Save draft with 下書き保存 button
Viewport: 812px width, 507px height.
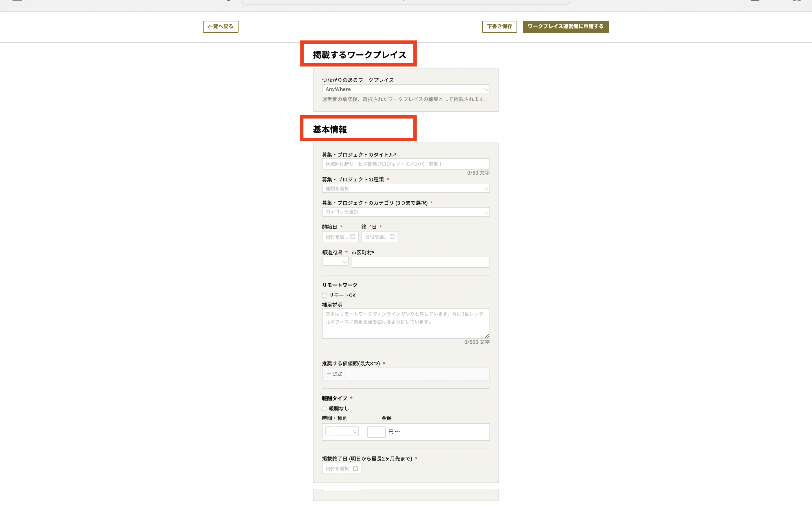pos(499,26)
